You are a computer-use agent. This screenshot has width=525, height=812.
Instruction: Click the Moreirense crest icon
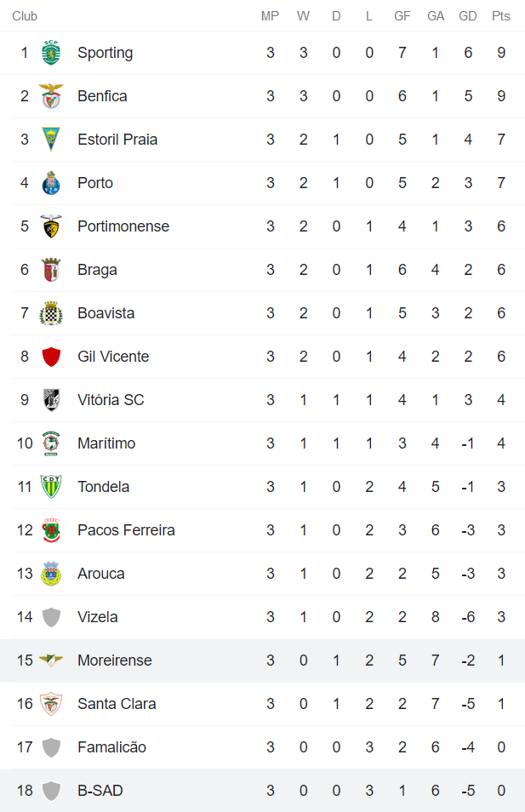(x=52, y=660)
